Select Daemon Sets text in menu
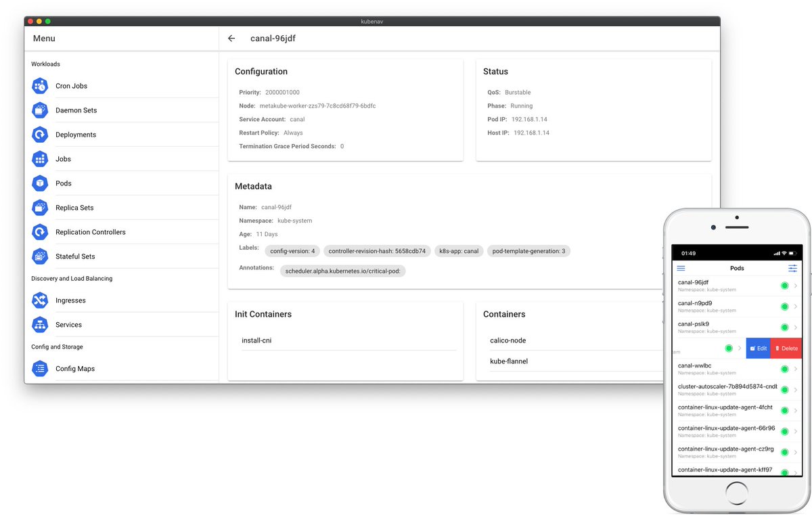Screen dimensions: 812x515 pyautogui.click(x=76, y=110)
